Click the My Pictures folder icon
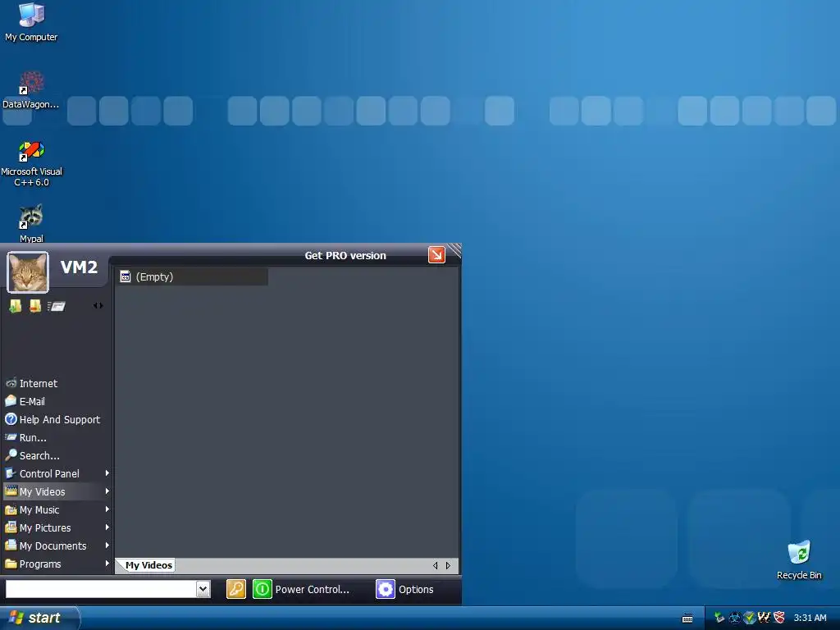The height and width of the screenshot is (630, 840). click(x=11, y=527)
